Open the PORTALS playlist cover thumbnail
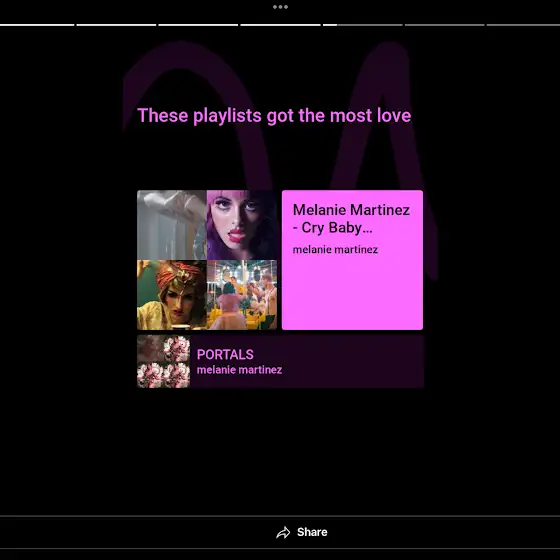560x560 pixels. (164, 361)
